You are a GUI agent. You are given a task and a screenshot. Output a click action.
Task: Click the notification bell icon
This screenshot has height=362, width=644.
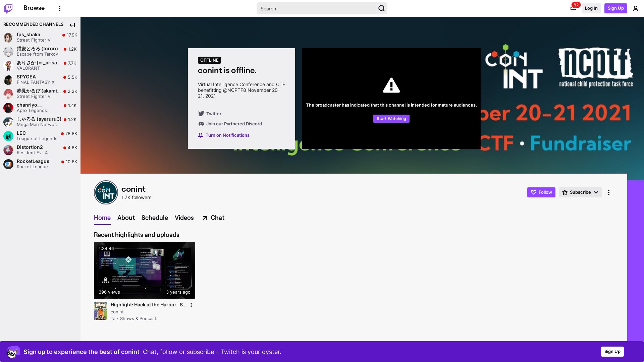[201, 135]
